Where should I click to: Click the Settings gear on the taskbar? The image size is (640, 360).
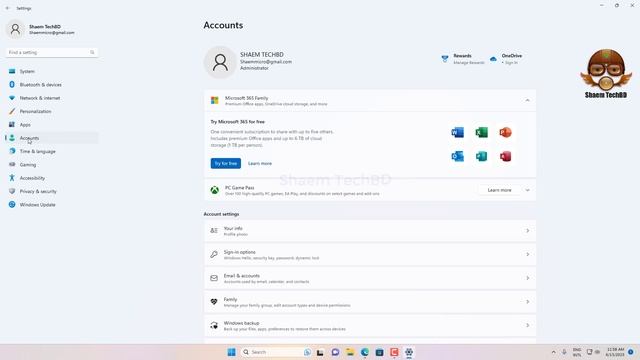point(409,352)
